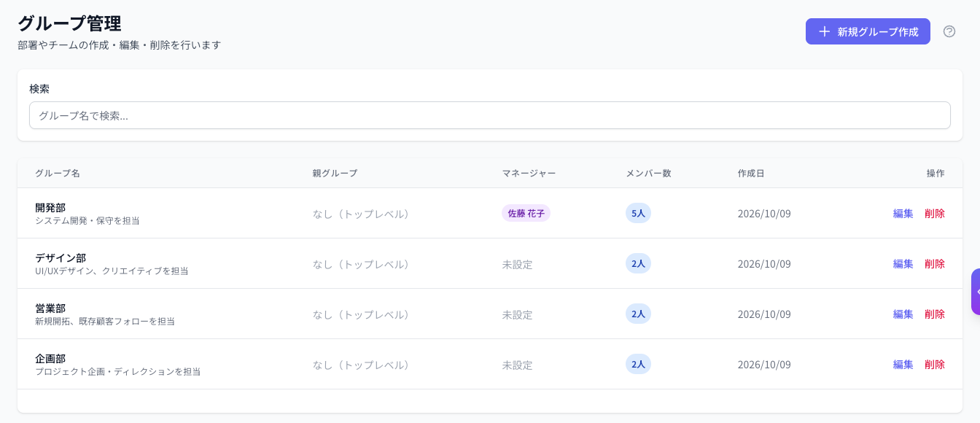This screenshot has height=423, width=980.
Task: Edit the 営業部 group
Action: [x=903, y=314]
